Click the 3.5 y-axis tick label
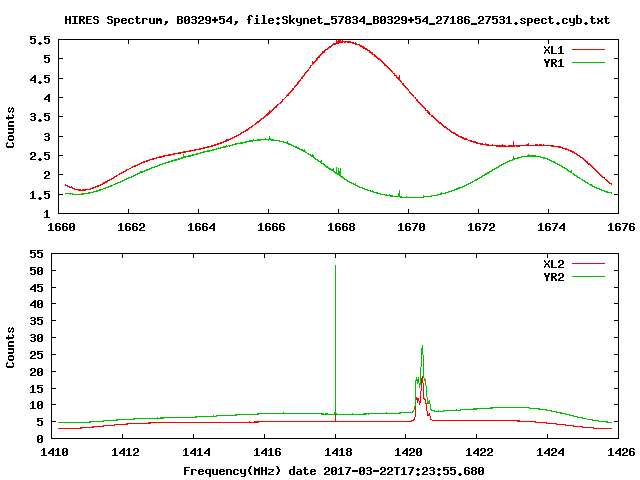The height and width of the screenshot is (480, 640). click(x=40, y=117)
